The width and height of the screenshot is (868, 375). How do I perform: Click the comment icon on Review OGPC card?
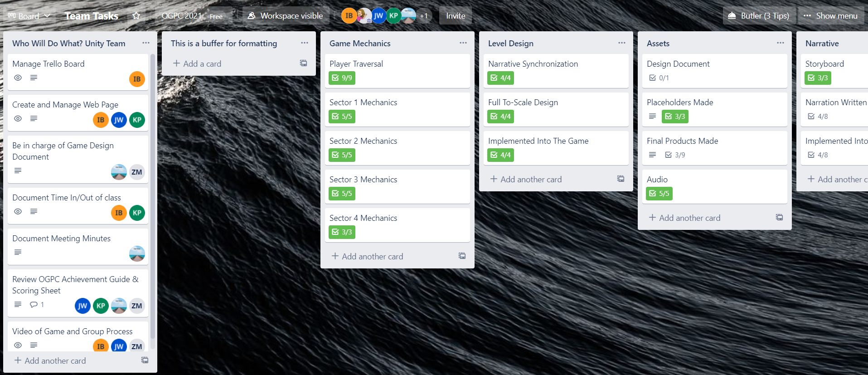pyautogui.click(x=34, y=304)
